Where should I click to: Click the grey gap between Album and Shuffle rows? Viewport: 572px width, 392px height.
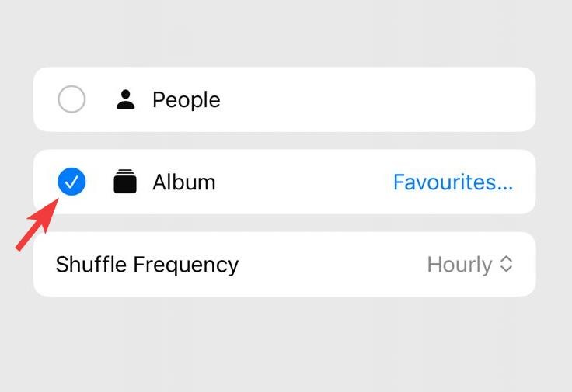click(x=284, y=223)
